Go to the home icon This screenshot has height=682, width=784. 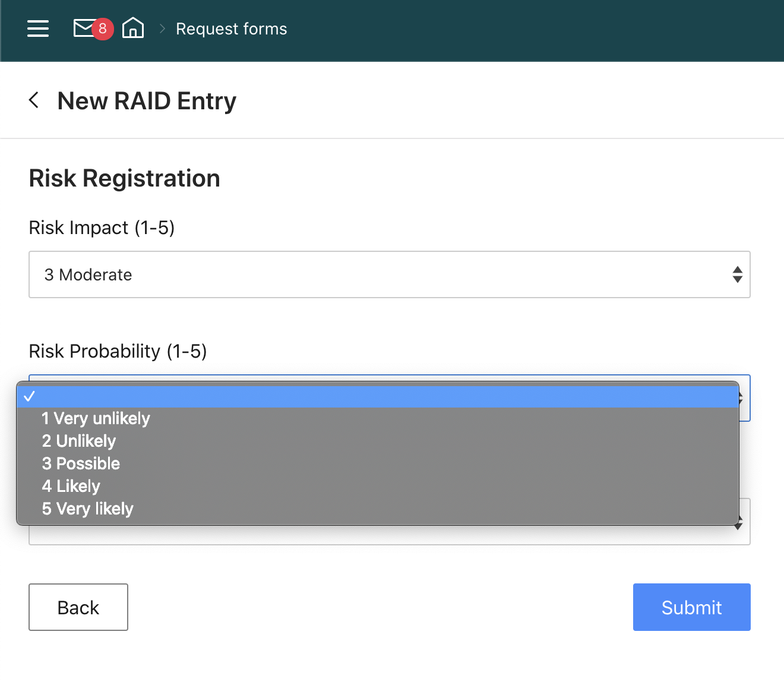[133, 28]
